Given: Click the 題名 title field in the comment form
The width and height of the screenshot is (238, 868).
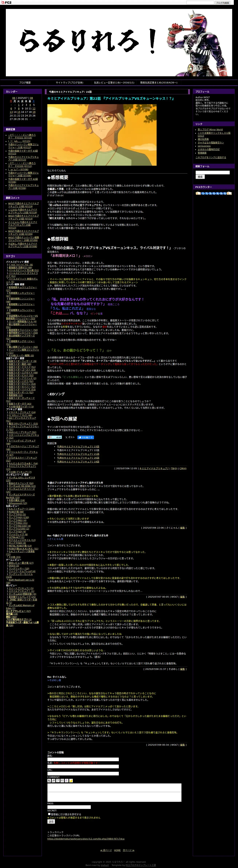Looking at the screenshot, I should tap(83, 759).
